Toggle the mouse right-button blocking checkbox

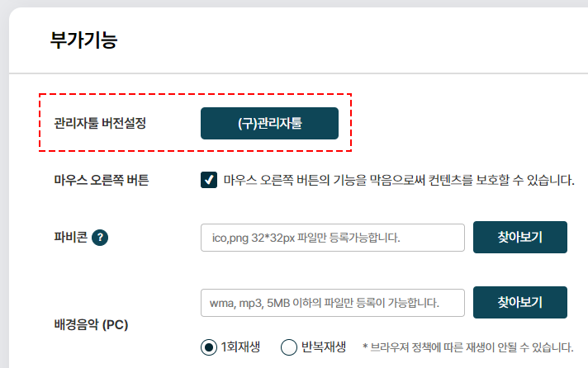coord(208,180)
